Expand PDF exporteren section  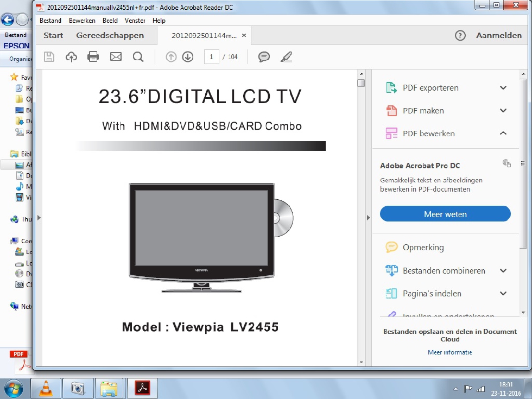(503, 87)
